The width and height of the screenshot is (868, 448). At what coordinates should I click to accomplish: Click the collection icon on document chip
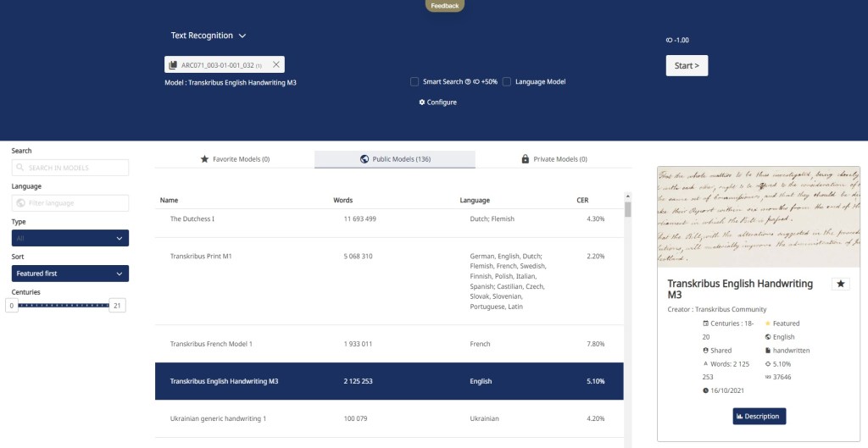coord(173,64)
